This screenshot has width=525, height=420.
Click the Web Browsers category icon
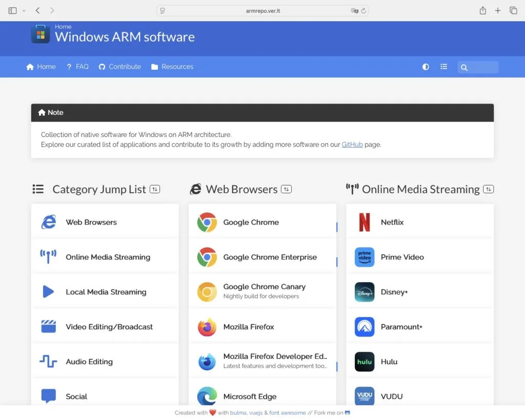pyautogui.click(x=49, y=222)
